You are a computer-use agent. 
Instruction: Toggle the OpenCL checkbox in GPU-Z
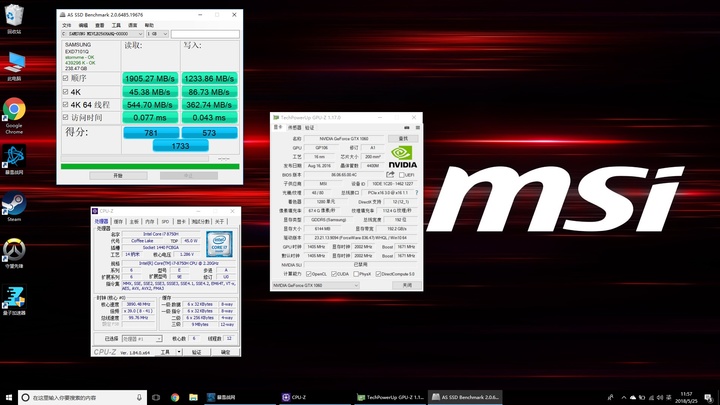309,274
